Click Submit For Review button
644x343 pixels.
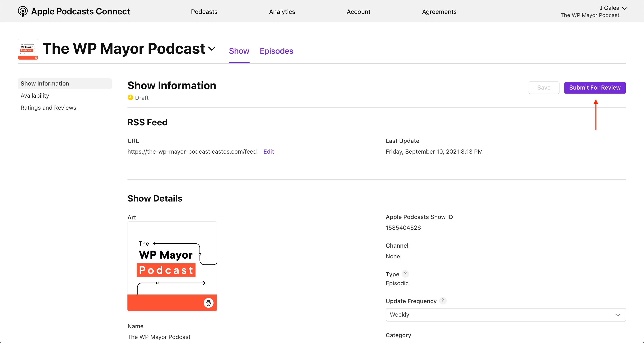tap(595, 88)
